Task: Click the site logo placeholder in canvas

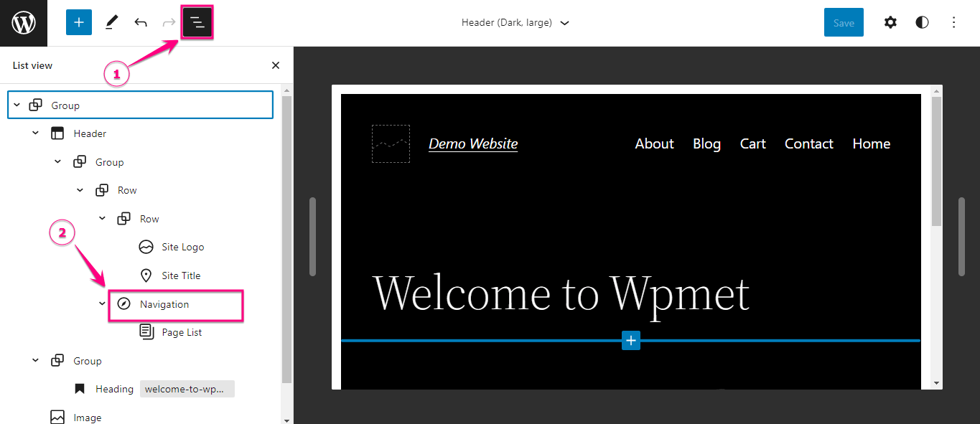Action: [391, 143]
